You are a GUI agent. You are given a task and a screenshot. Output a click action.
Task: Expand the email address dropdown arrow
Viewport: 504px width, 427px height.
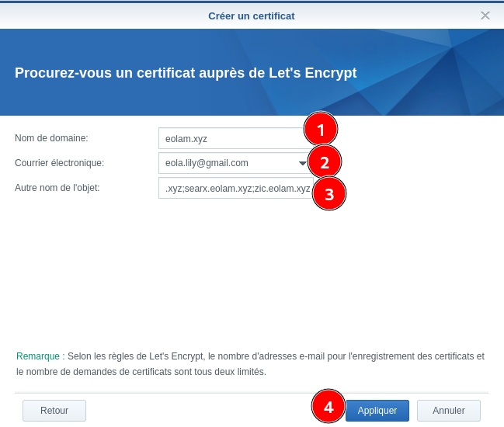coord(302,163)
